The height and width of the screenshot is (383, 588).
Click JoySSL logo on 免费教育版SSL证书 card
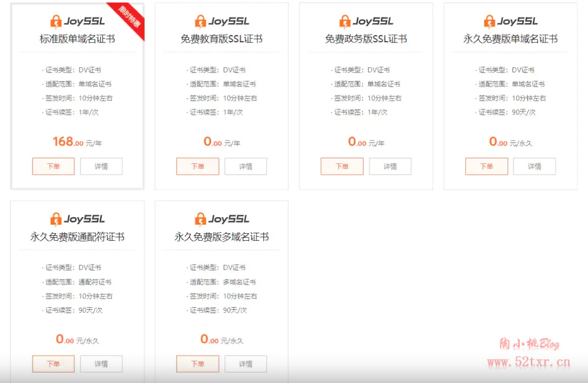[x=222, y=21]
